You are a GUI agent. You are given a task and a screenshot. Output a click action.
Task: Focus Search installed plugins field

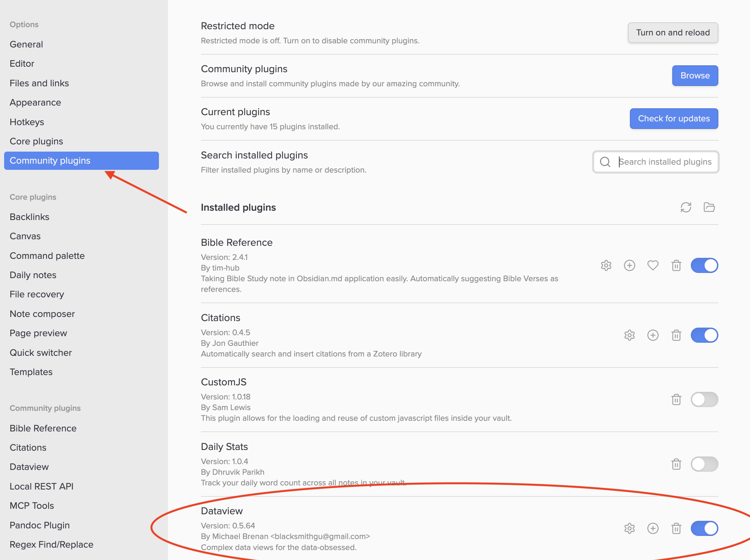coord(656,162)
